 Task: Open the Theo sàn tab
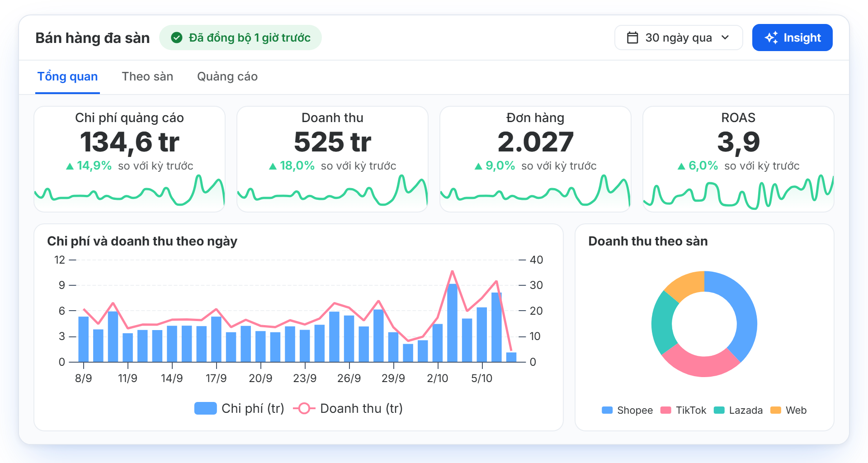tap(147, 76)
